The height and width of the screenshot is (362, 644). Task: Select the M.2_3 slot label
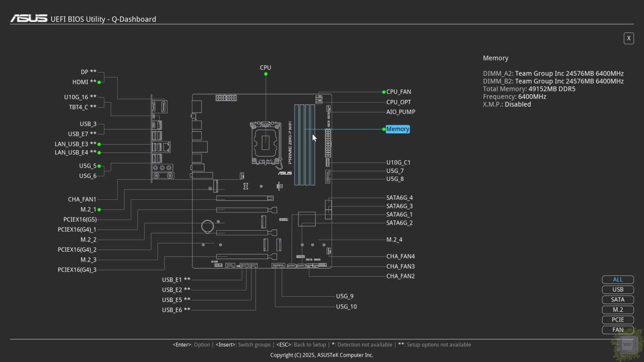click(88, 260)
